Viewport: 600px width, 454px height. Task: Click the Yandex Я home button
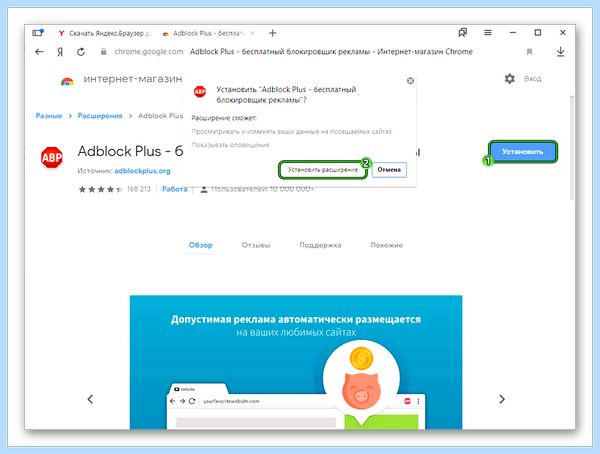[60, 52]
